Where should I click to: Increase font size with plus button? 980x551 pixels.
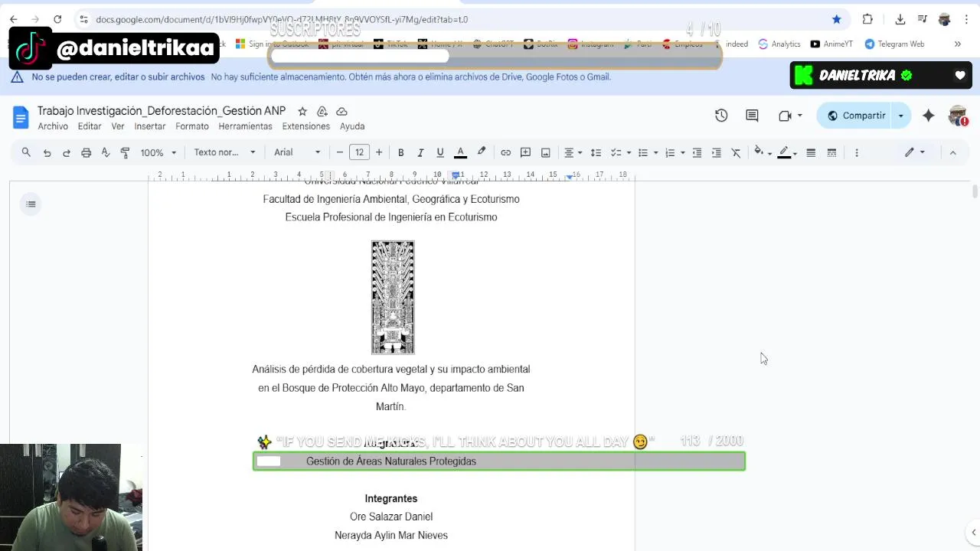(379, 152)
